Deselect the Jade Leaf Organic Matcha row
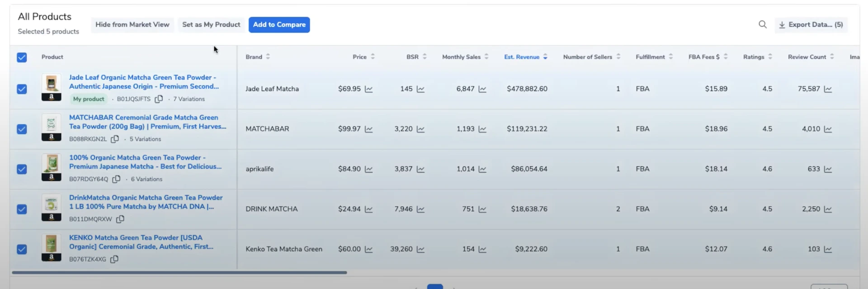 pos(22,89)
